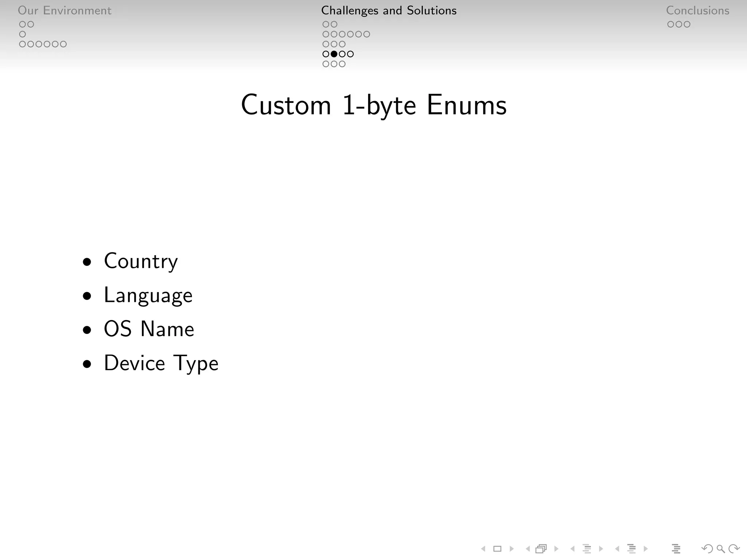Go to previous section arrow
The height and width of the screenshot is (560, 747).
[617, 549]
